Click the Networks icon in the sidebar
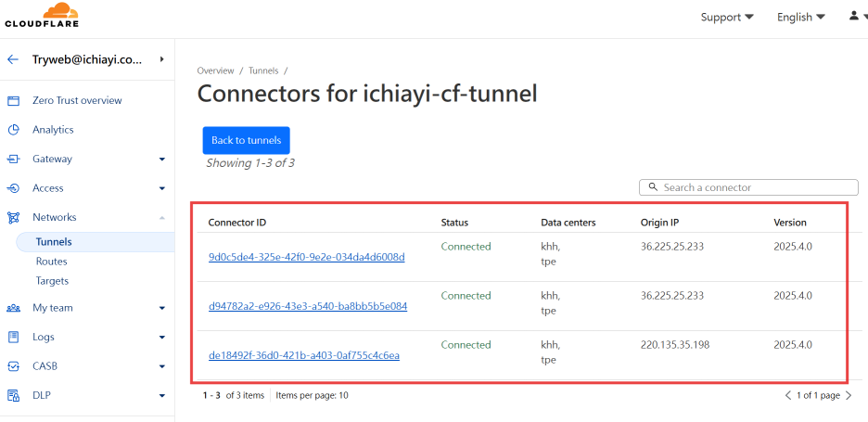 tap(13, 218)
